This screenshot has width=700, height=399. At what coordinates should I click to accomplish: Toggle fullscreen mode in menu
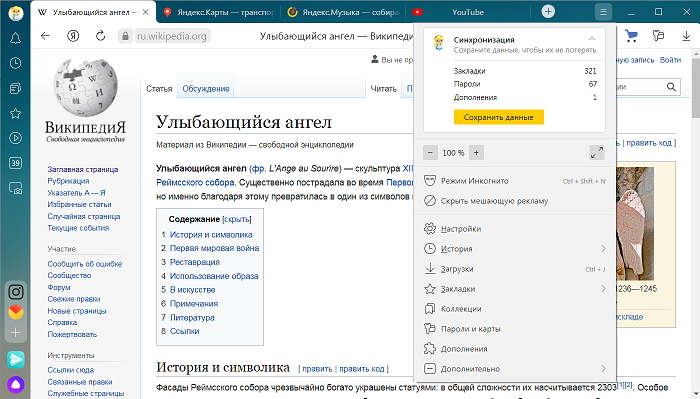pos(597,153)
